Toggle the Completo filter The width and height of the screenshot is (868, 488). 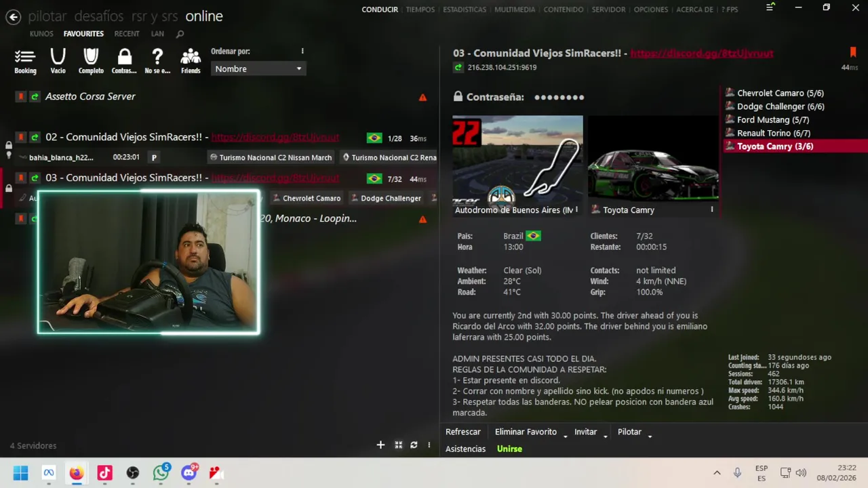pyautogui.click(x=91, y=61)
